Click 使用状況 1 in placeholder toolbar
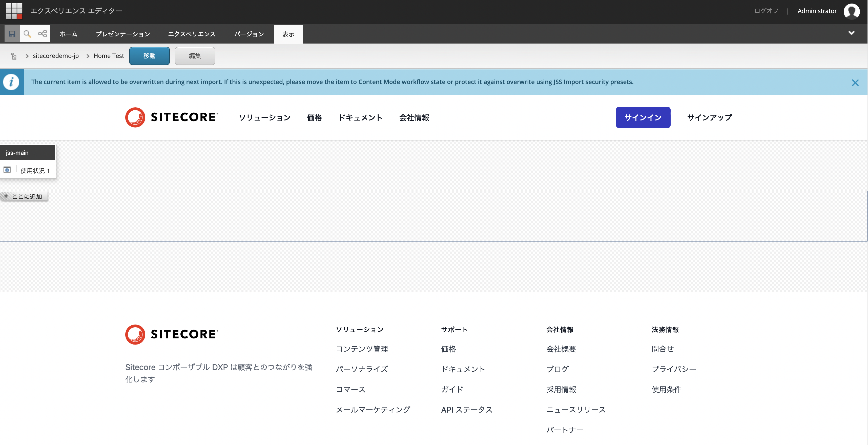The width and height of the screenshot is (868, 445). [35, 171]
